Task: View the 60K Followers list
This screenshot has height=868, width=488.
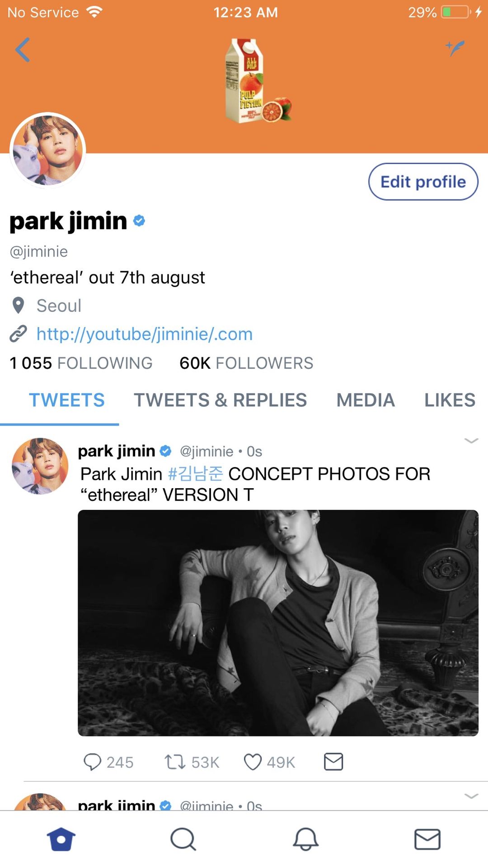Action: [246, 363]
